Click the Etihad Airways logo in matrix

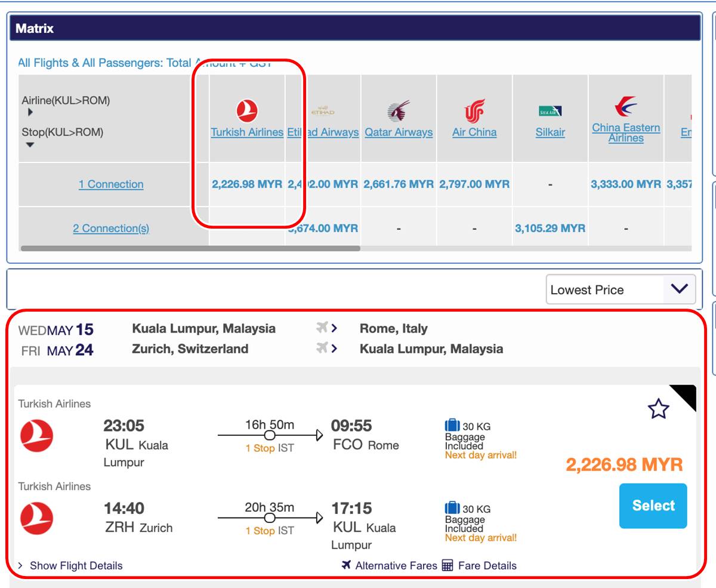(x=323, y=112)
